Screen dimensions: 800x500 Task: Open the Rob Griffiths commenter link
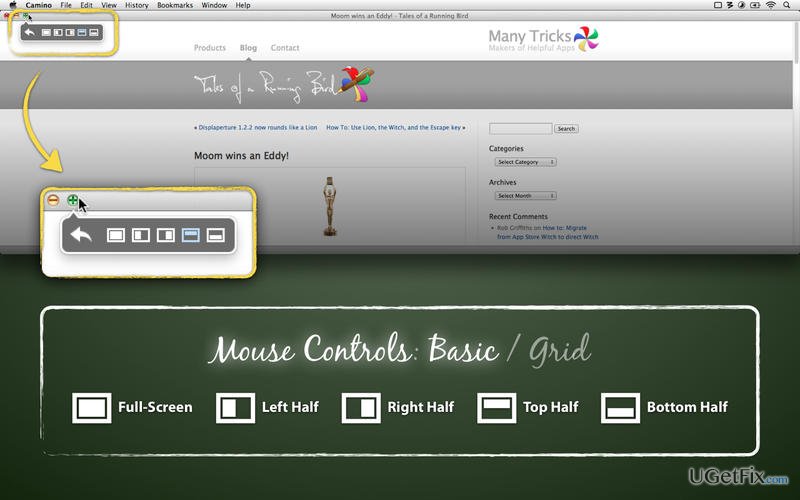(514, 228)
